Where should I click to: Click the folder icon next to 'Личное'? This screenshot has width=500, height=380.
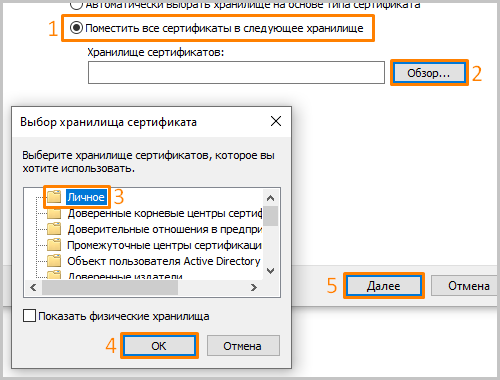click(54, 197)
